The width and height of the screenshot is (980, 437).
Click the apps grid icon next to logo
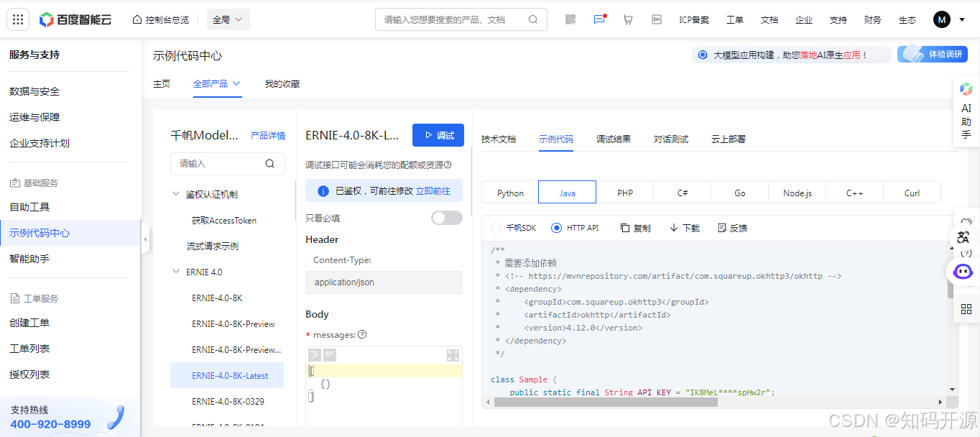pyautogui.click(x=18, y=19)
